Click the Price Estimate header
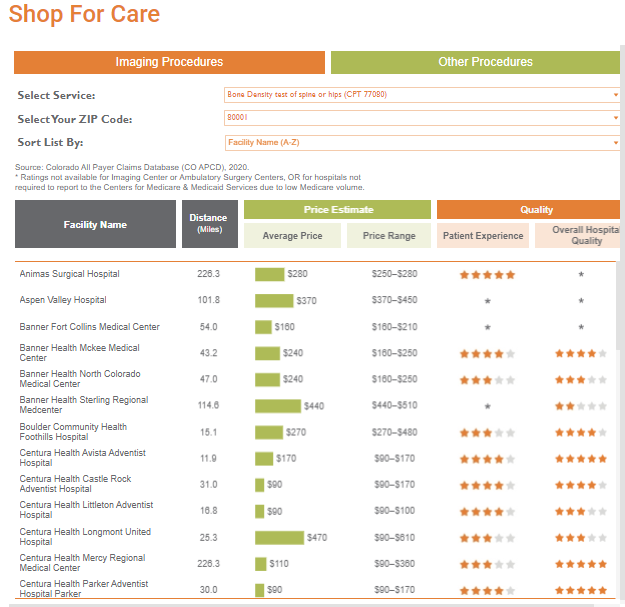 (337, 210)
